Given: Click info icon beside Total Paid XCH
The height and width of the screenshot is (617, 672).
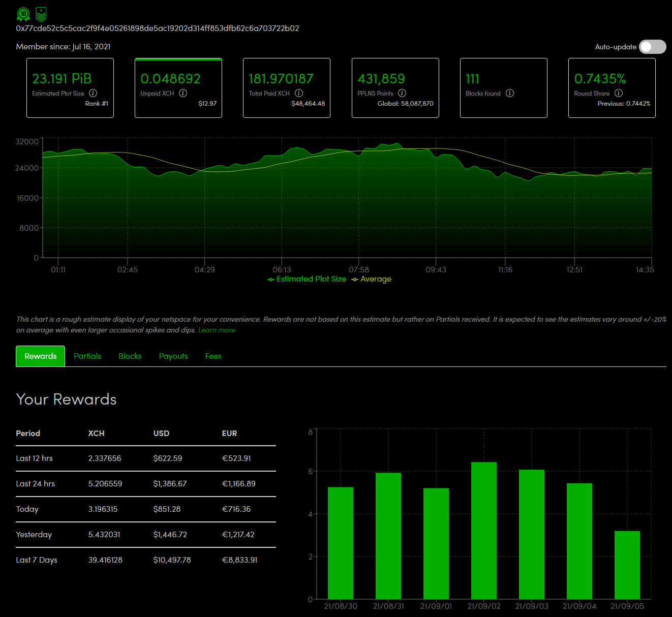Looking at the screenshot, I should pos(299,93).
